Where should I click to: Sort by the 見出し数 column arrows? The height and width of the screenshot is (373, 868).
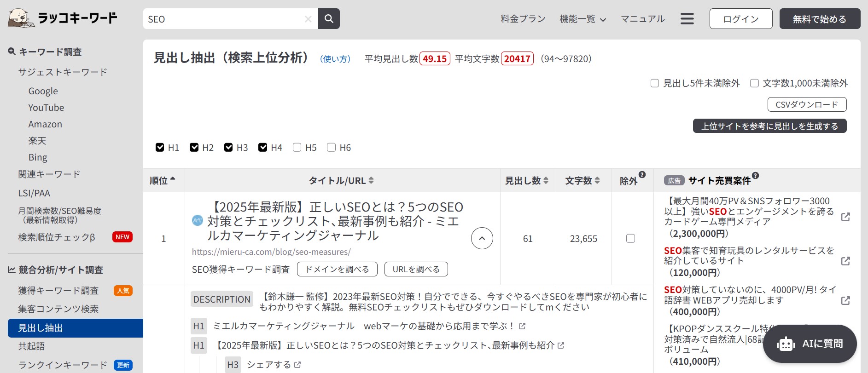coord(546,181)
